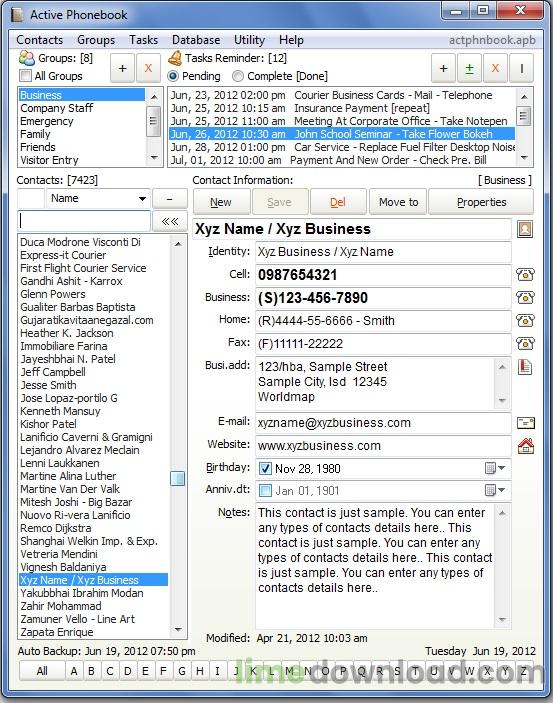The width and height of the screenshot is (553, 703).
Task: Click the E-mail address field
Action: click(x=383, y=423)
